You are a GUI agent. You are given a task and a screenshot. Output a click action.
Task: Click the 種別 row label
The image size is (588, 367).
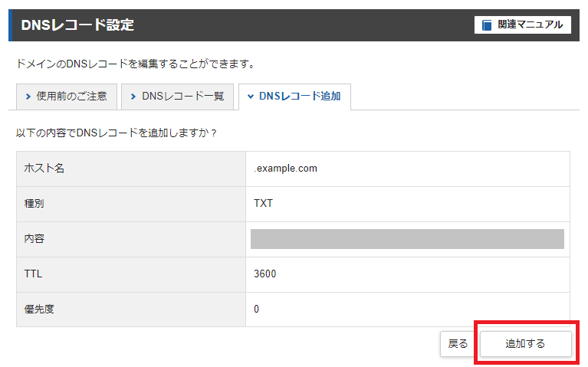(34, 203)
